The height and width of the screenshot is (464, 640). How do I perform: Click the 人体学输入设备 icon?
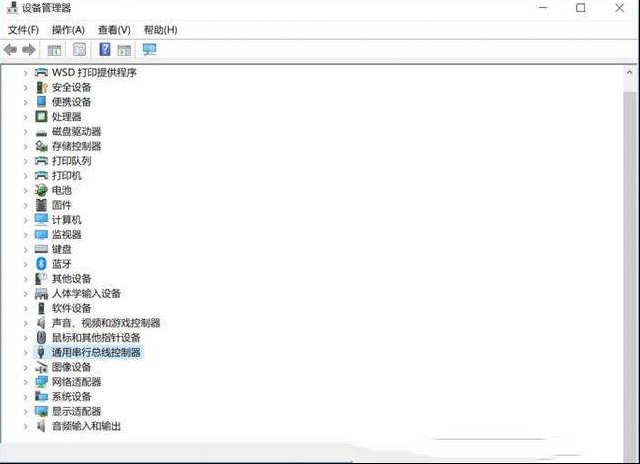pos(41,293)
